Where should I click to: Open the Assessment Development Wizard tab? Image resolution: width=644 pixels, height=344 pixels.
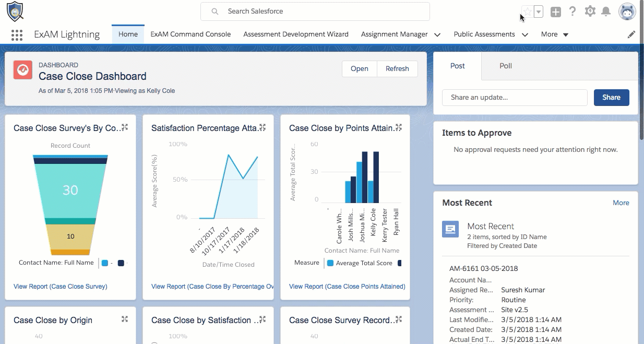296,34
